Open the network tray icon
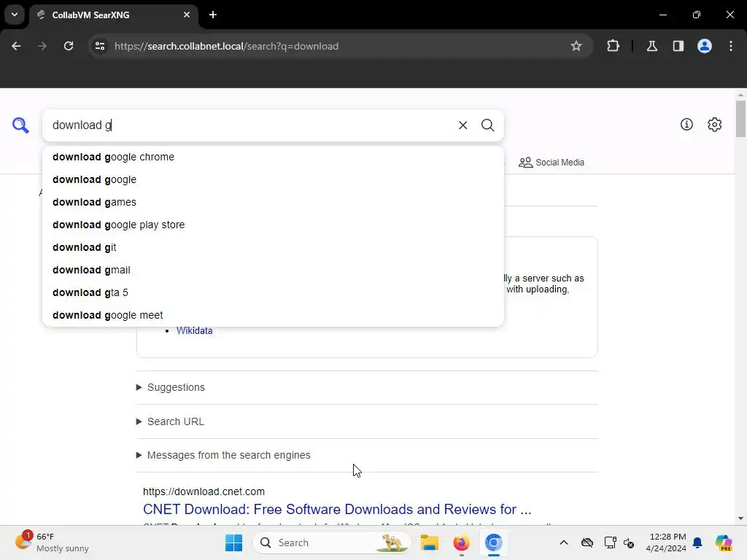 610,542
